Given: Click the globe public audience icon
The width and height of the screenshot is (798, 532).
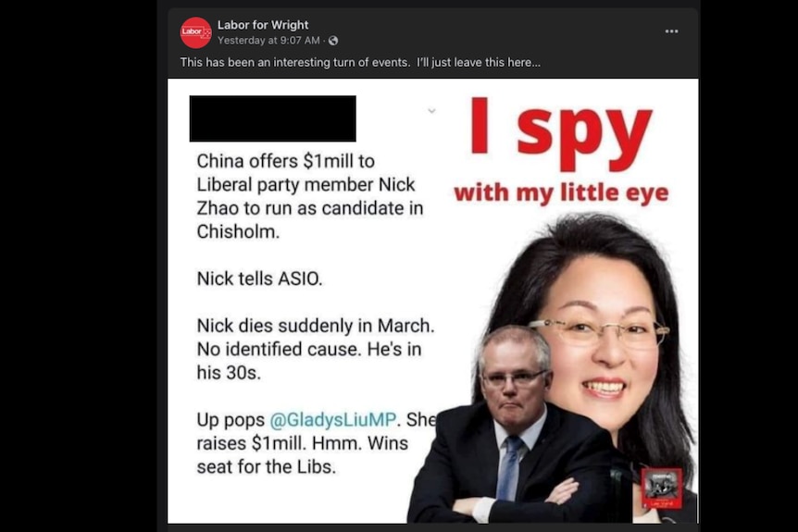Looking at the screenshot, I should coord(333,41).
